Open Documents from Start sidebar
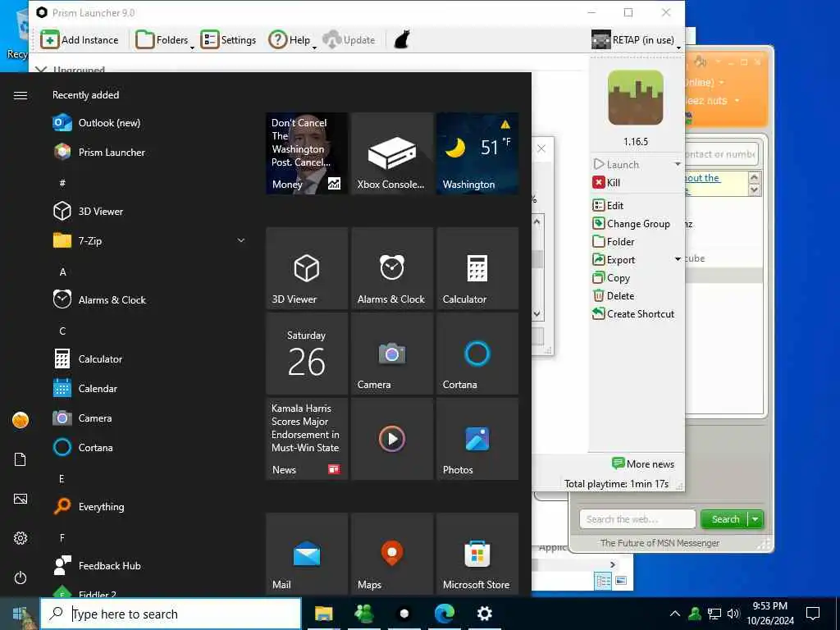Screen dimensions: 840x630 pos(21,459)
